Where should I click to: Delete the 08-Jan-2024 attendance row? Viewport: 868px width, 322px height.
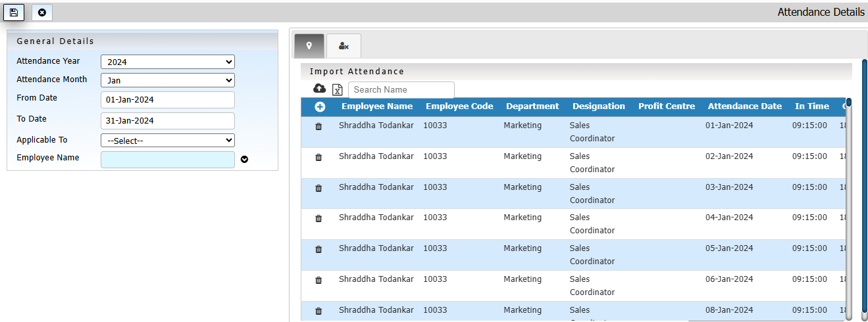[x=319, y=311]
